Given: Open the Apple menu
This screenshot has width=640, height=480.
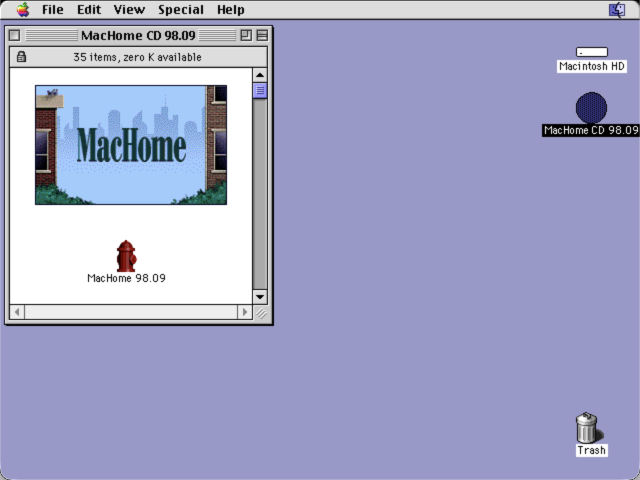Looking at the screenshot, I should [x=23, y=9].
